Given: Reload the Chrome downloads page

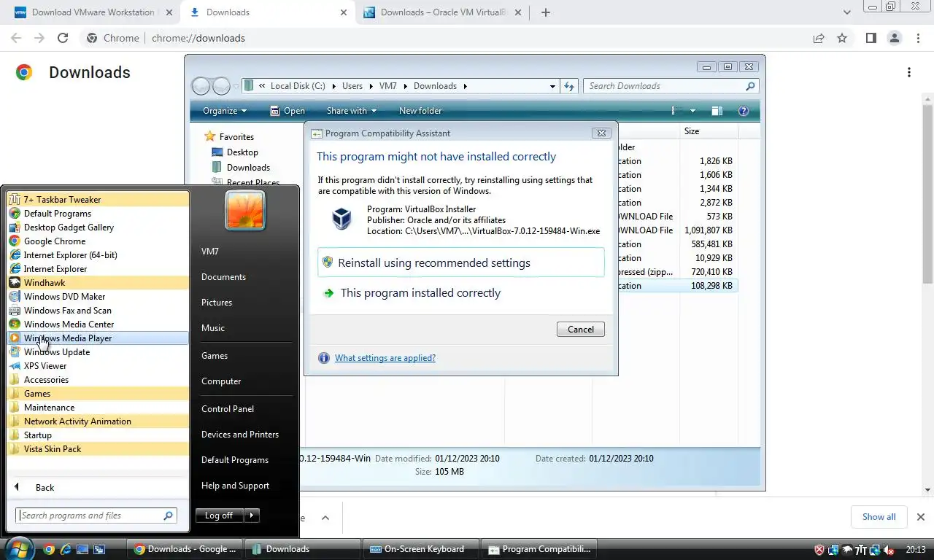Looking at the screenshot, I should [63, 38].
